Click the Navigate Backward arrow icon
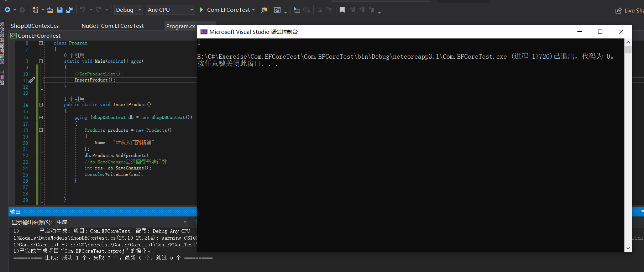 (x=7, y=10)
